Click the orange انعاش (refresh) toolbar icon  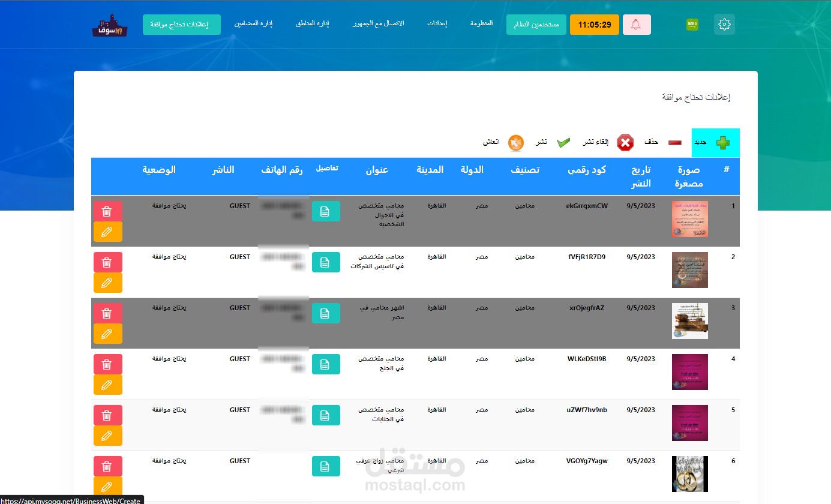click(516, 143)
